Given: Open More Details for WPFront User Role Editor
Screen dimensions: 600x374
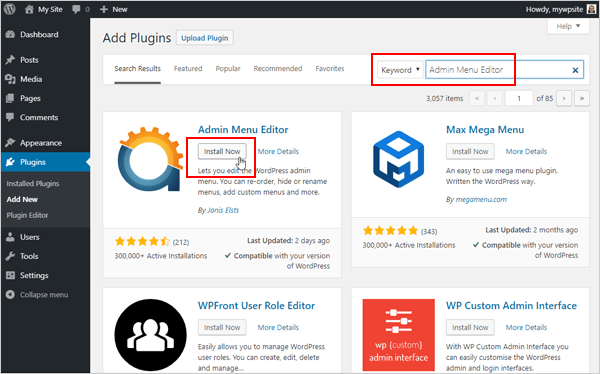Looking at the screenshot, I should click(278, 327).
